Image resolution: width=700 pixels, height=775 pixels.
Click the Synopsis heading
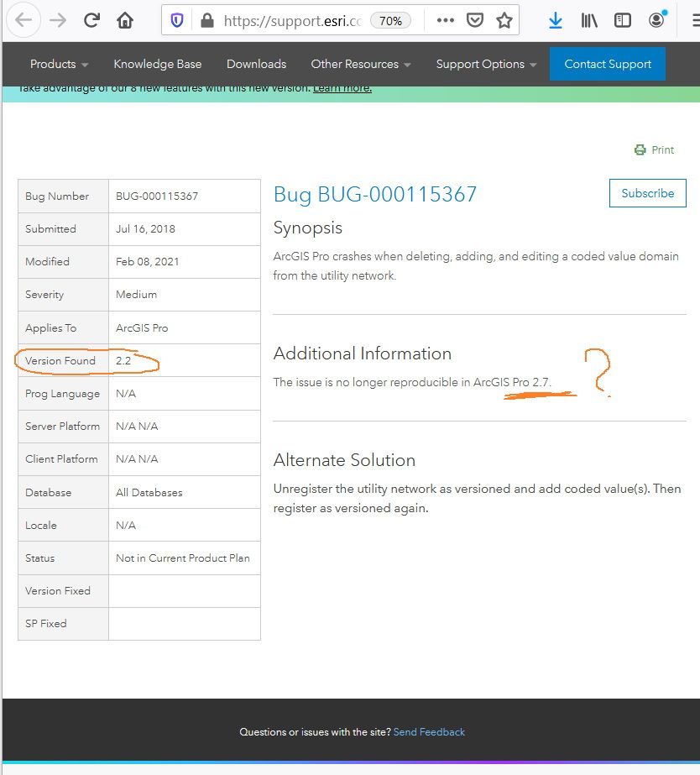[308, 228]
